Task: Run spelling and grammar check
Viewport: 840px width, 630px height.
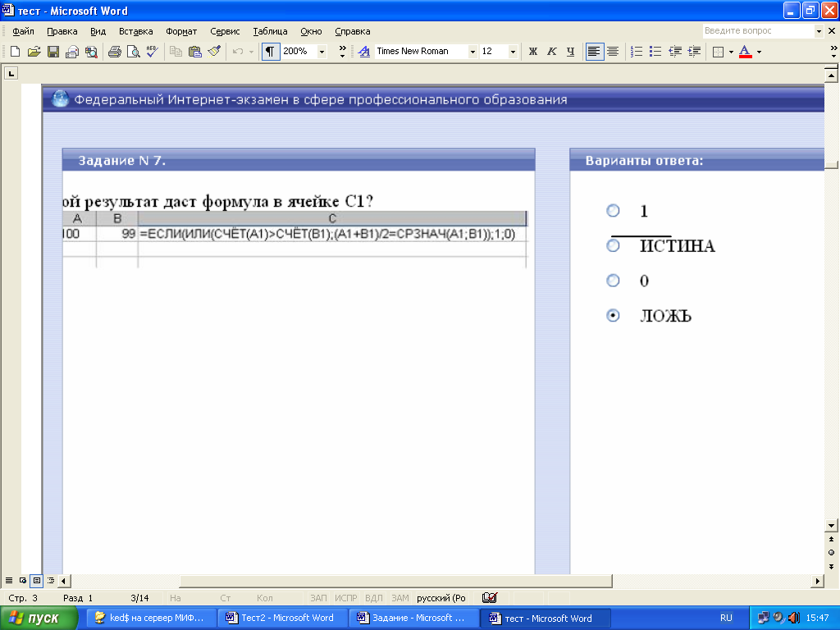Action: (152, 52)
